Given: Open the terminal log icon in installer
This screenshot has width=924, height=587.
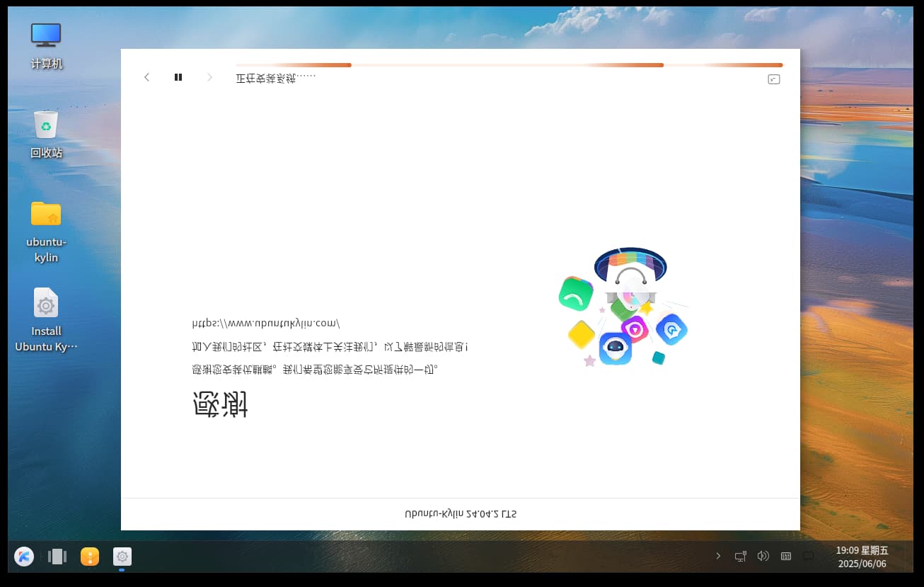Looking at the screenshot, I should tap(774, 79).
